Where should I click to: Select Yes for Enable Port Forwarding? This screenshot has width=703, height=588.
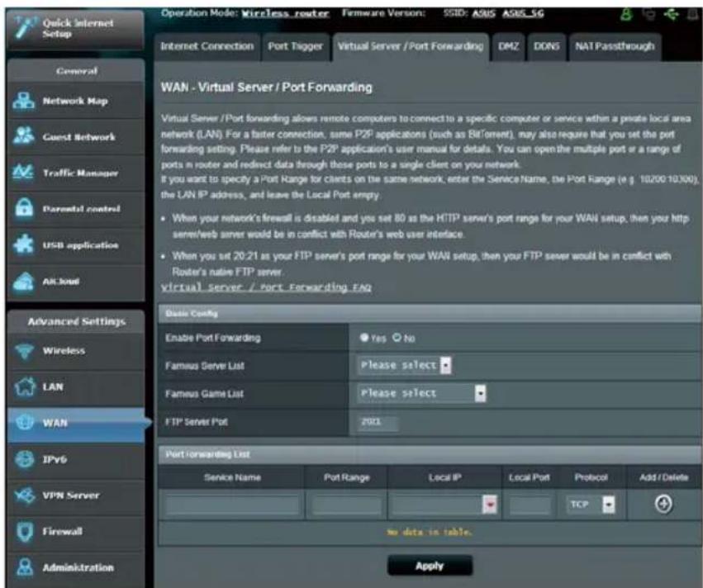[364, 338]
